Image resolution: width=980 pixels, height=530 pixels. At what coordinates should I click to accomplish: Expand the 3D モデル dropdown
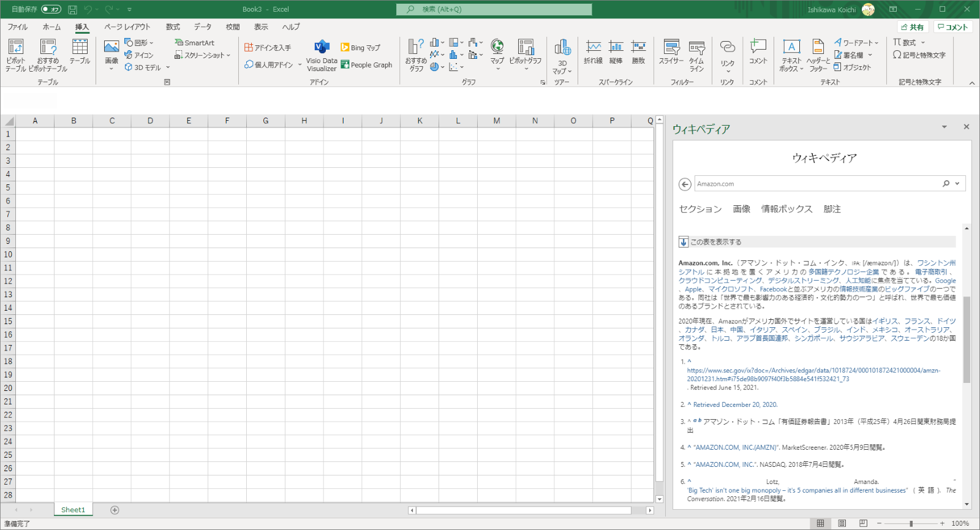(168, 67)
